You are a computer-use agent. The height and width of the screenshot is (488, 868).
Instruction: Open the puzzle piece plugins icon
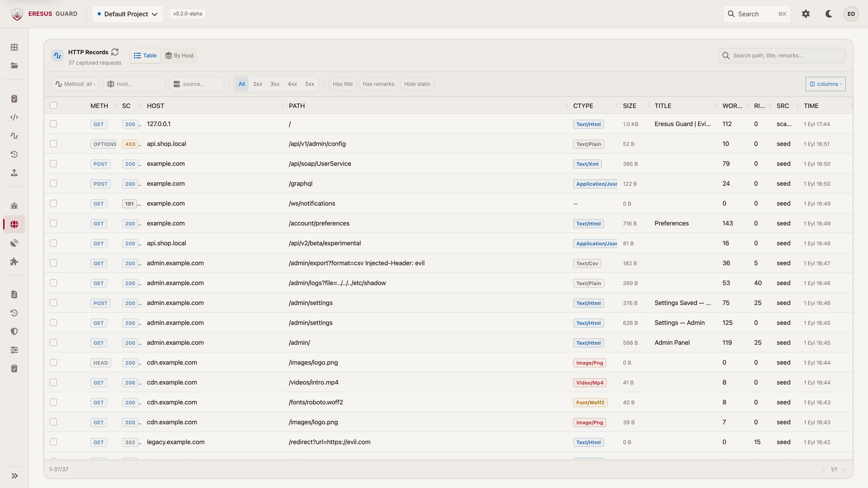(x=14, y=261)
